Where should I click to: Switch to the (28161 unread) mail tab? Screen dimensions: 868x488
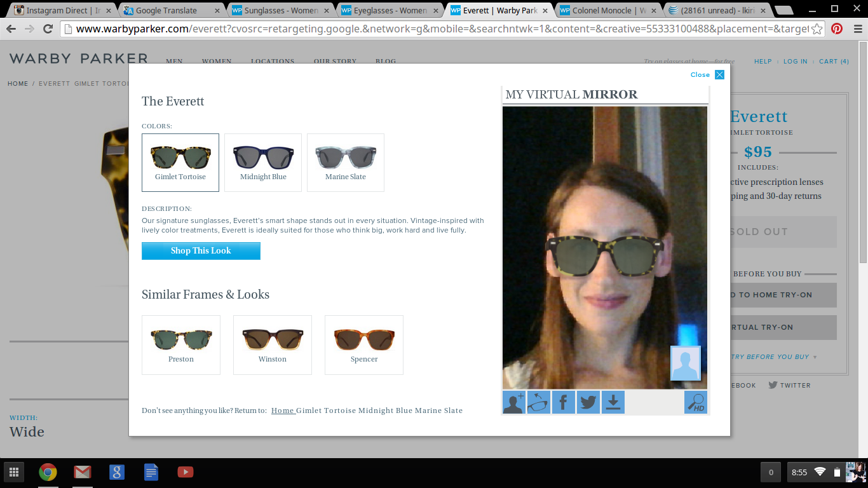click(717, 10)
